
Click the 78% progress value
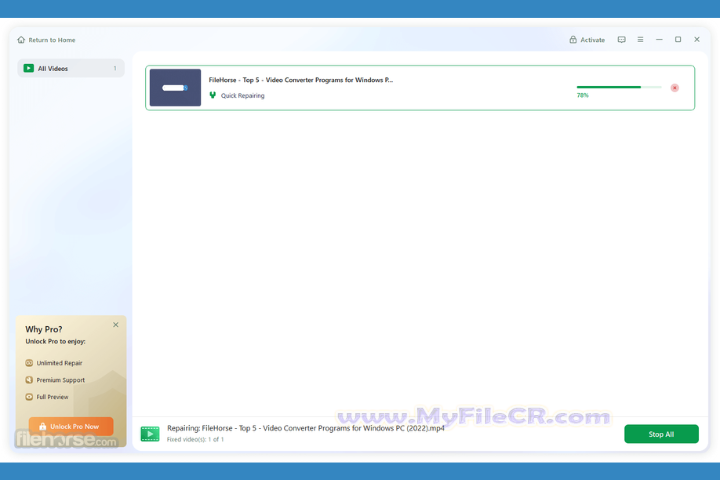pos(583,96)
